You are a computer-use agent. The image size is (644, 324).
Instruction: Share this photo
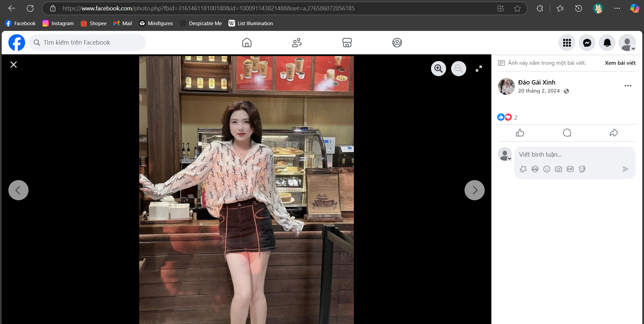(614, 133)
